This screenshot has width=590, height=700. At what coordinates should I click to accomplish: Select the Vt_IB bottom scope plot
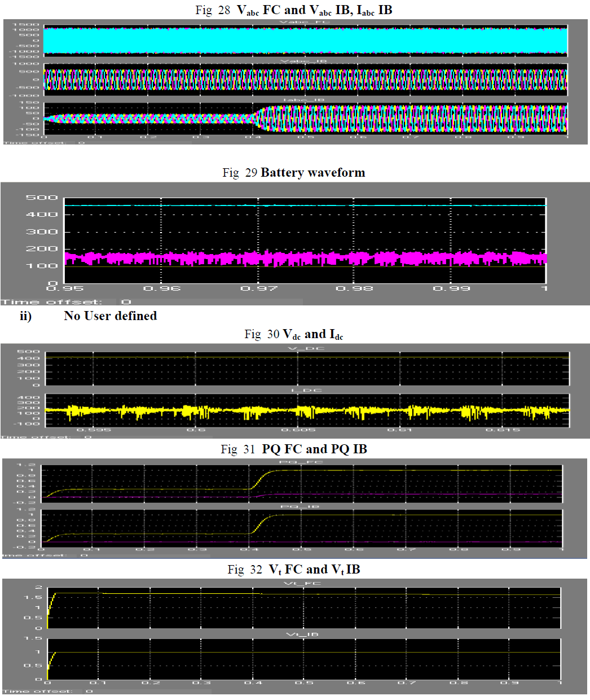(x=305, y=659)
